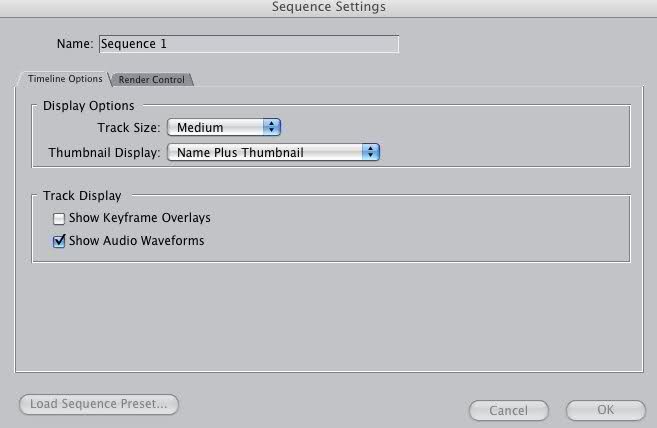Screen dimensions: 657x428
Task: Open the Track Size dropdown set to Medium
Action: pos(223,127)
